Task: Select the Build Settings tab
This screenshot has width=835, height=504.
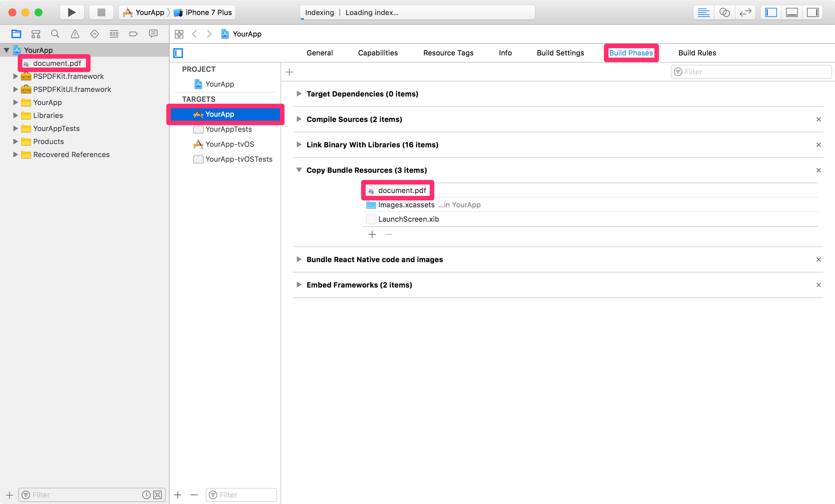Action: tap(559, 52)
